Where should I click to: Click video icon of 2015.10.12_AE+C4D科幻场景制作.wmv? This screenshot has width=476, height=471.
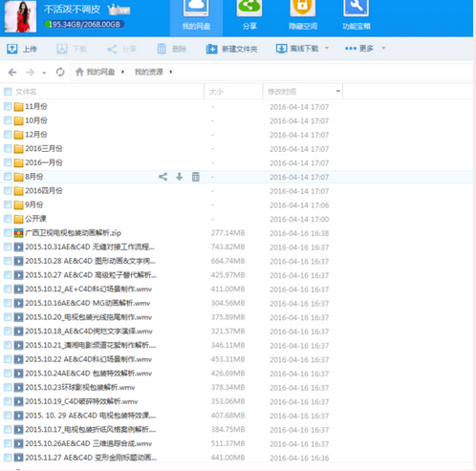(19, 289)
